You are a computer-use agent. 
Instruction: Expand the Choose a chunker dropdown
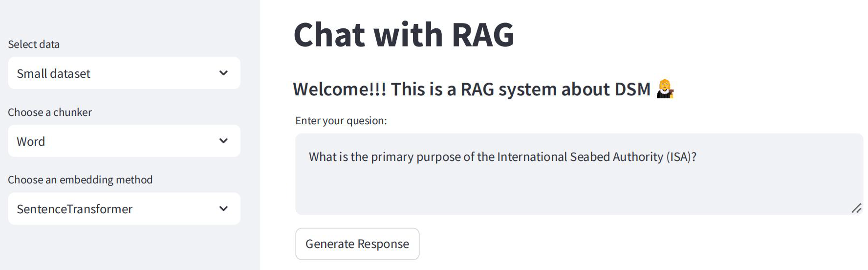click(x=124, y=141)
